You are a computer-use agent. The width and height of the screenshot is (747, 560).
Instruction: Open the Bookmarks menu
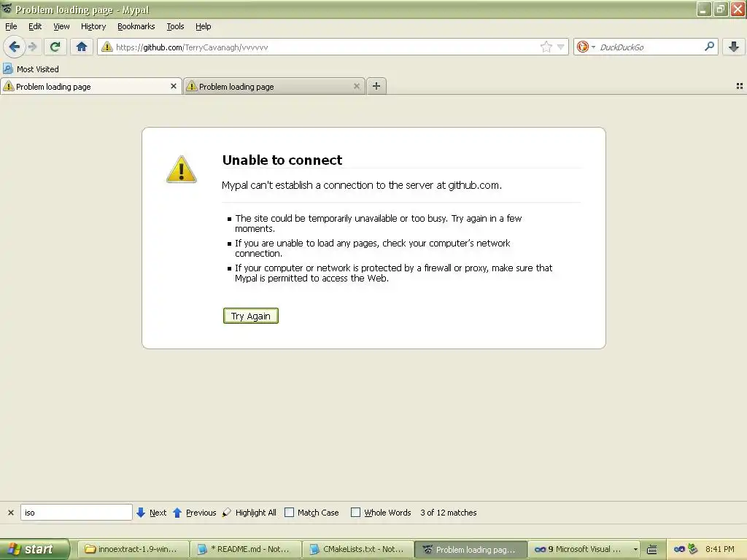tap(136, 26)
